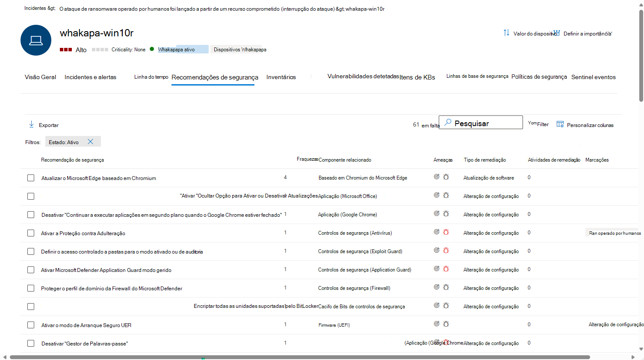Click target icon in Google Chrome background apps row

tap(437, 213)
